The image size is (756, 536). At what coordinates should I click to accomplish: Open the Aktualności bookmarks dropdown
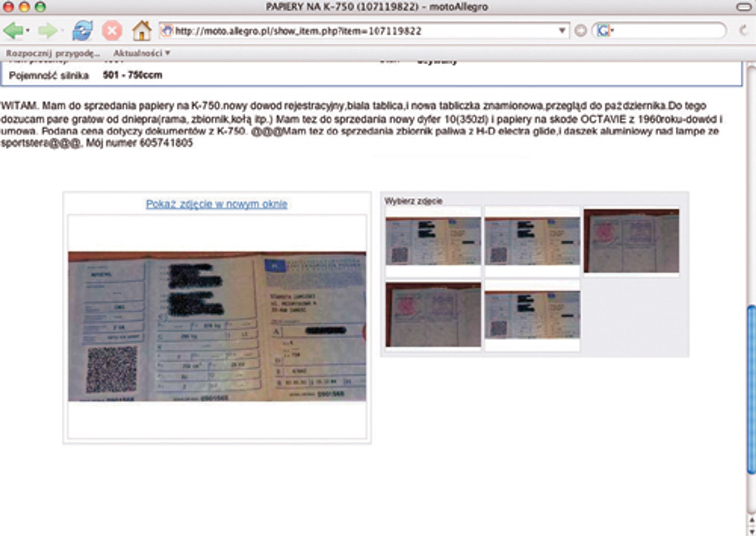[x=142, y=53]
